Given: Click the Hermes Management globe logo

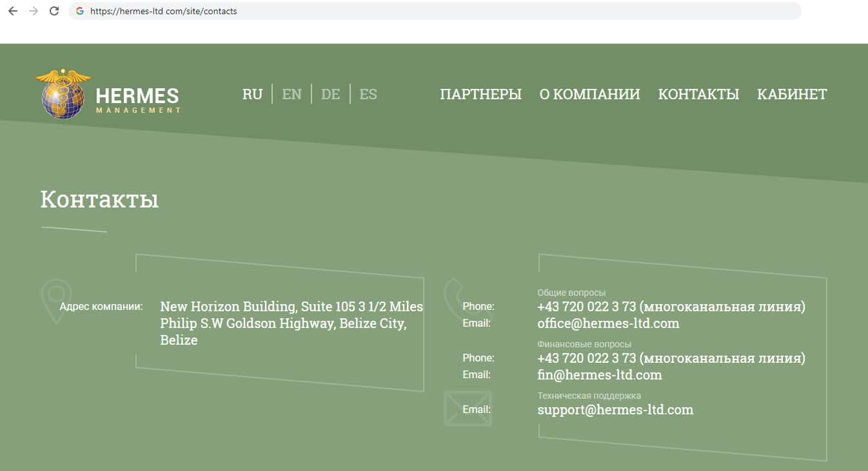Looking at the screenshot, I should [x=63, y=95].
